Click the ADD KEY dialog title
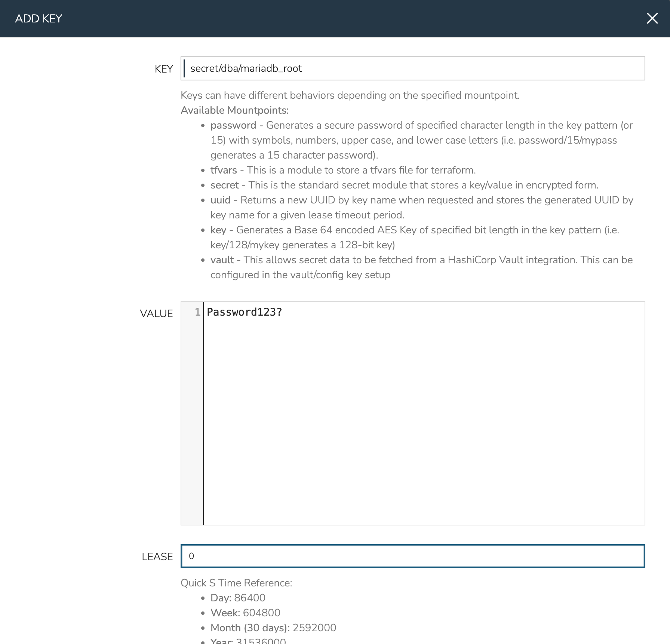670x644 pixels. [x=39, y=19]
